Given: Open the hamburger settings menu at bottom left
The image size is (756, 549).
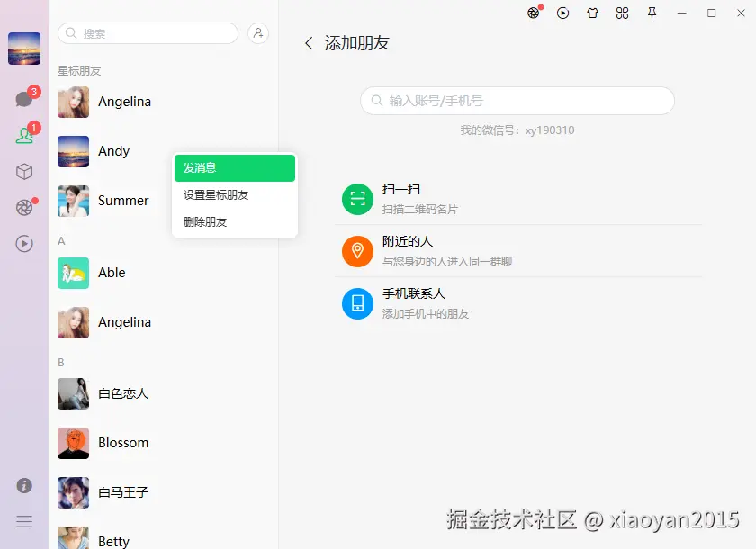Looking at the screenshot, I should point(23,521).
